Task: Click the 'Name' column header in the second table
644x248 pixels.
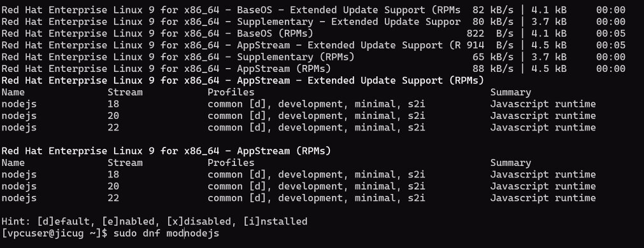Action: [13, 163]
